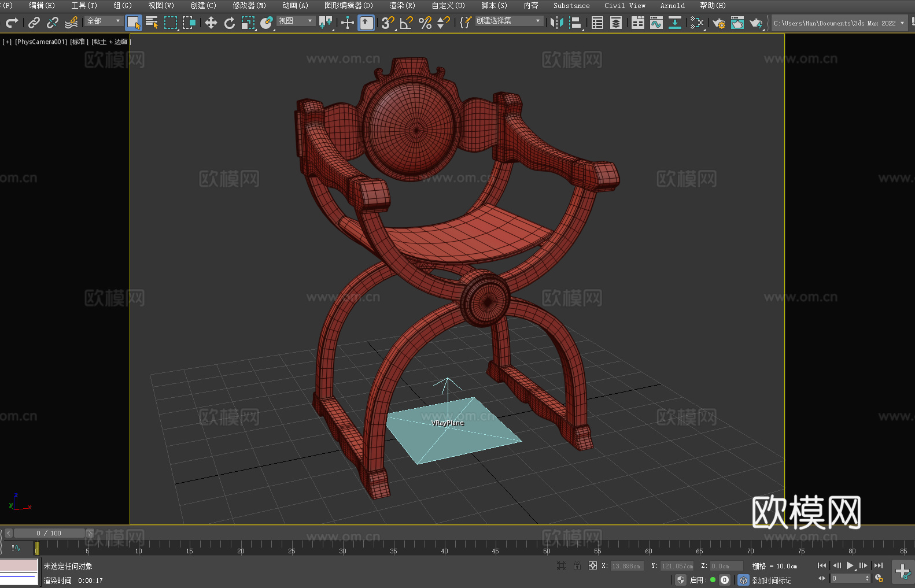Select the Link tool chain icon
915x588 pixels.
pyautogui.click(x=34, y=23)
